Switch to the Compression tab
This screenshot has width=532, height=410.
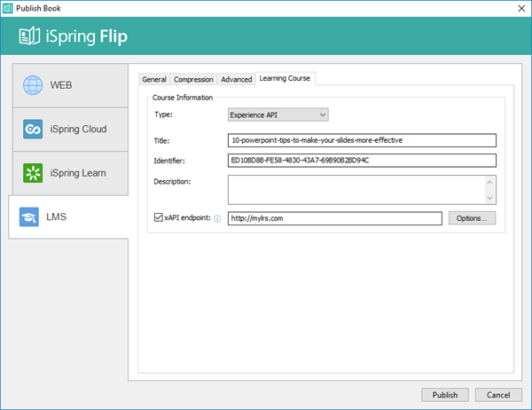(193, 80)
